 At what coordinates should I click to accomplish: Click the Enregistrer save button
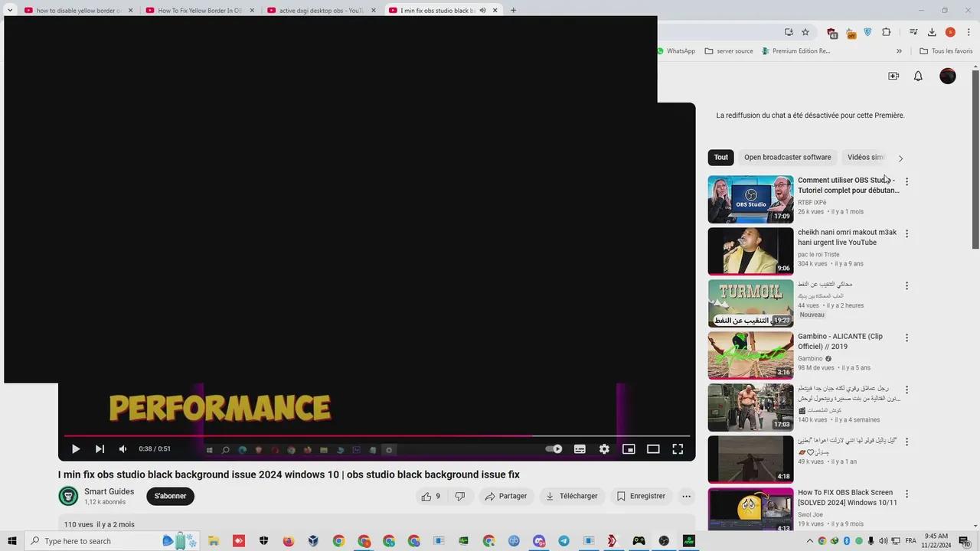click(x=641, y=496)
